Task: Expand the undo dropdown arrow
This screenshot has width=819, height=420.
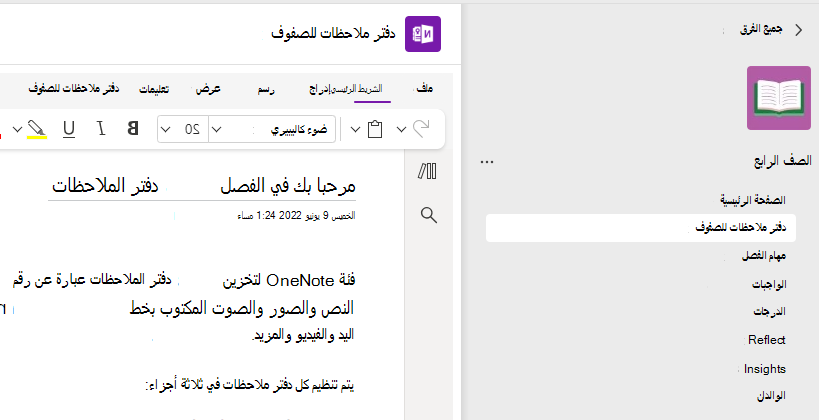Action: pos(401,130)
